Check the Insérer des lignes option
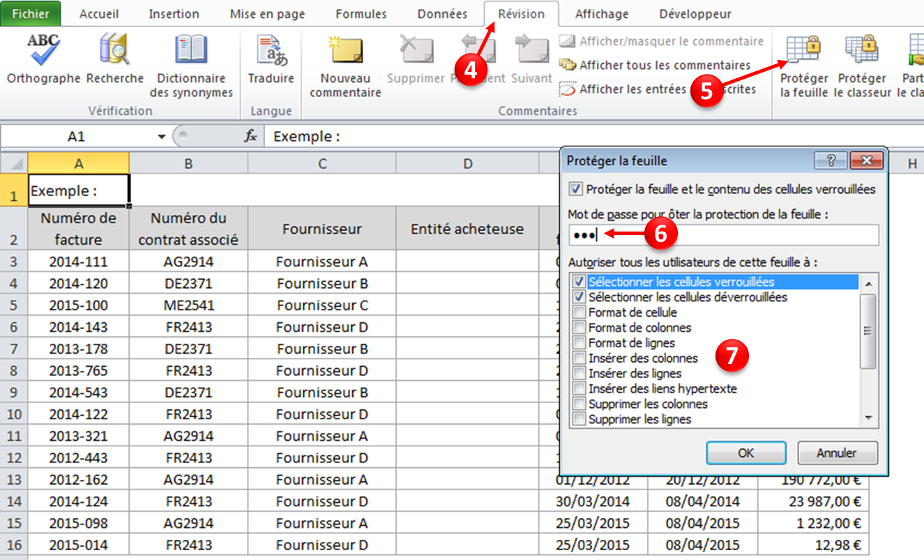924x560 pixels. pos(577,372)
